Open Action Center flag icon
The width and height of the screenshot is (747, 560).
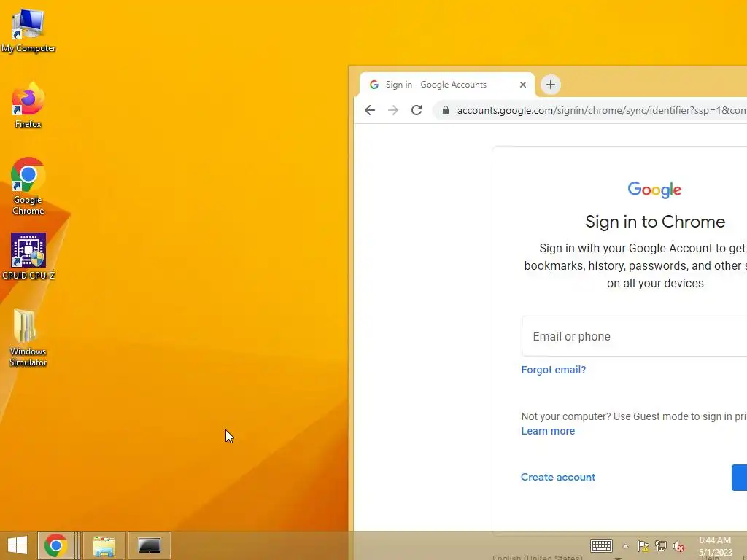coord(643,546)
